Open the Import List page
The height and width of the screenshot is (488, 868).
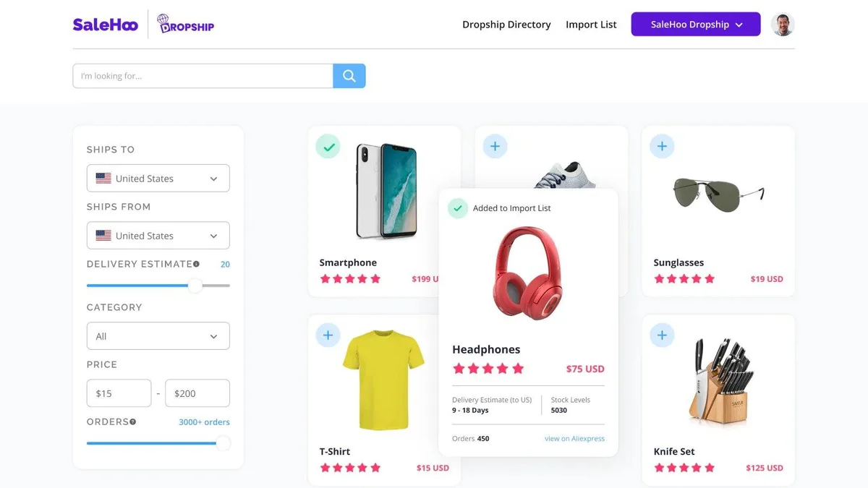pos(591,25)
